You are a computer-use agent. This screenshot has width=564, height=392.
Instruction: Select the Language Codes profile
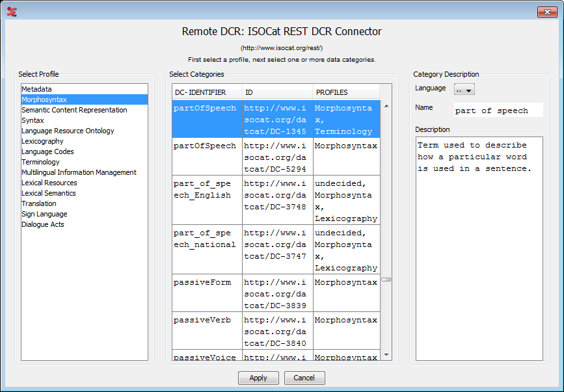[x=84, y=151]
